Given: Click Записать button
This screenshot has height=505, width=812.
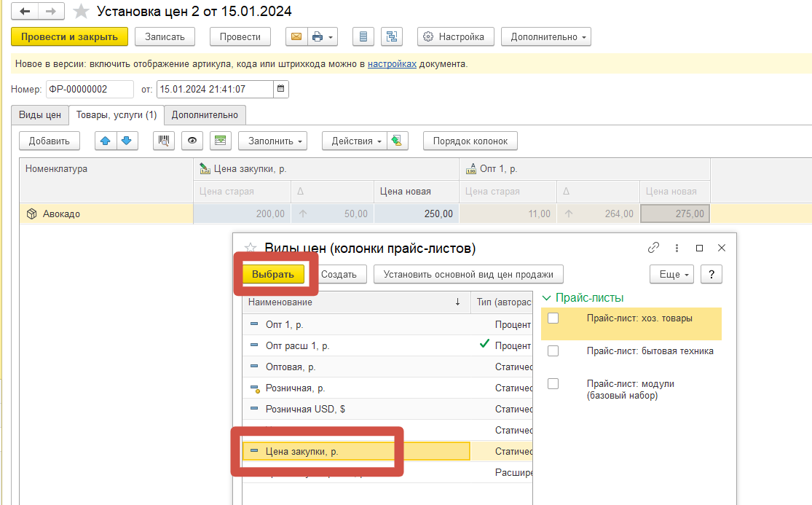Looking at the screenshot, I should (x=165, y=36).
